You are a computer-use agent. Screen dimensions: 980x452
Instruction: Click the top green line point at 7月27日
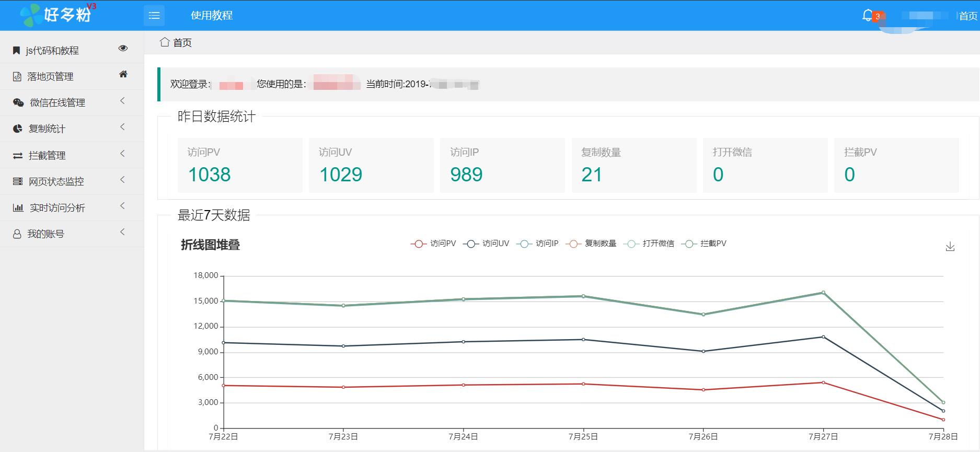tap(823, 293)
